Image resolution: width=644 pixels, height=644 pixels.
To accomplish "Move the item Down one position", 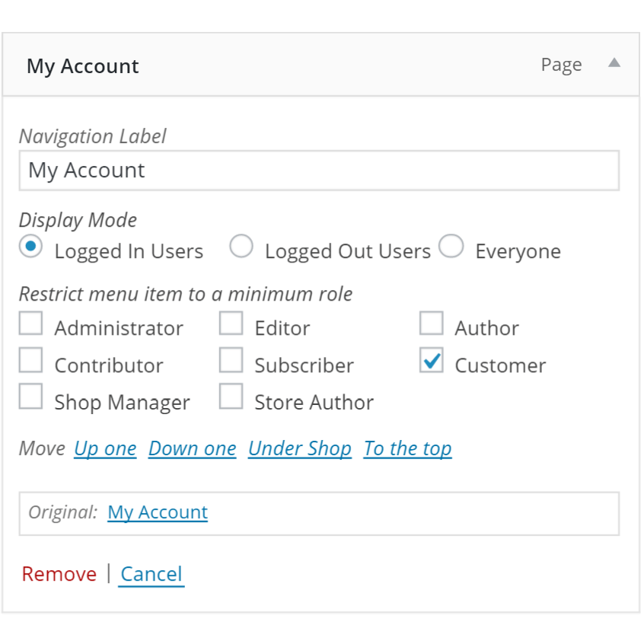I will click(192, 448).
